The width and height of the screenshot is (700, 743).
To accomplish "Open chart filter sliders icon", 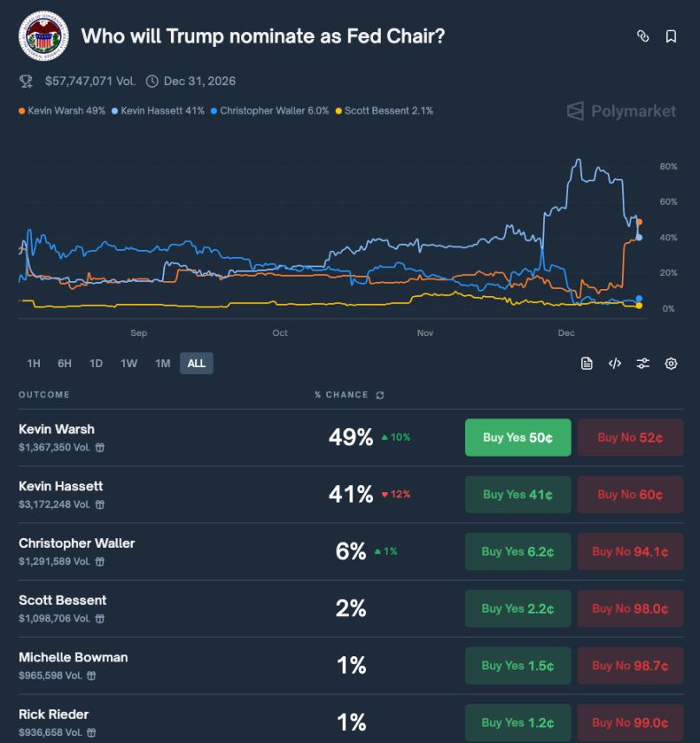I will point(643,364).
